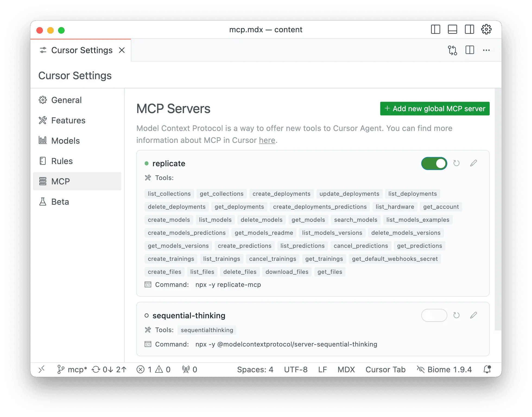Open the line ending selector showing LF

point(322,369)
